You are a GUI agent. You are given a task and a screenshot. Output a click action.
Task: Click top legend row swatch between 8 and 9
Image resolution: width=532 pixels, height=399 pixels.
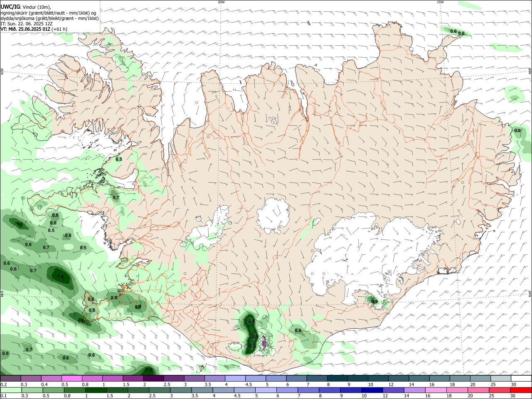[337, 379]
